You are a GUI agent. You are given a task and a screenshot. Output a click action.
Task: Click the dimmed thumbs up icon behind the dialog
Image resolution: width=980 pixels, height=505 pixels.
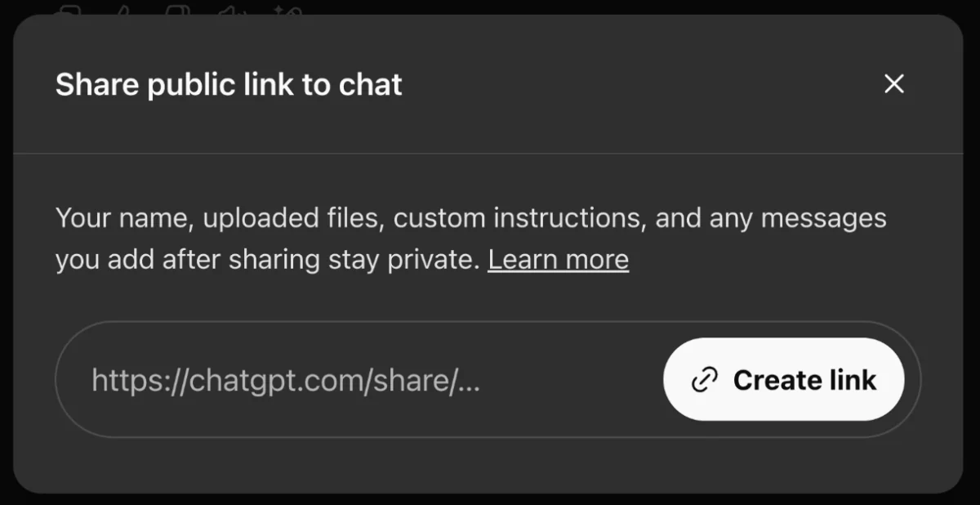coord(122,10)
